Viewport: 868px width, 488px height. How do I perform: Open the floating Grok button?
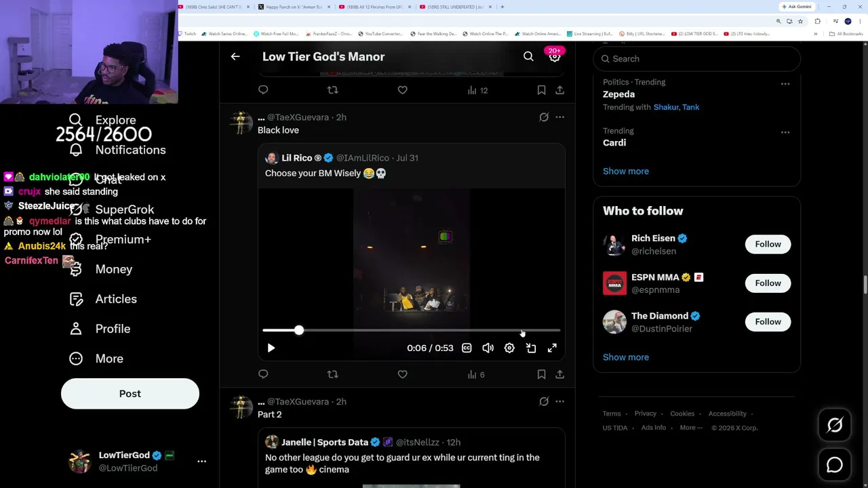(x=835, y=425)
